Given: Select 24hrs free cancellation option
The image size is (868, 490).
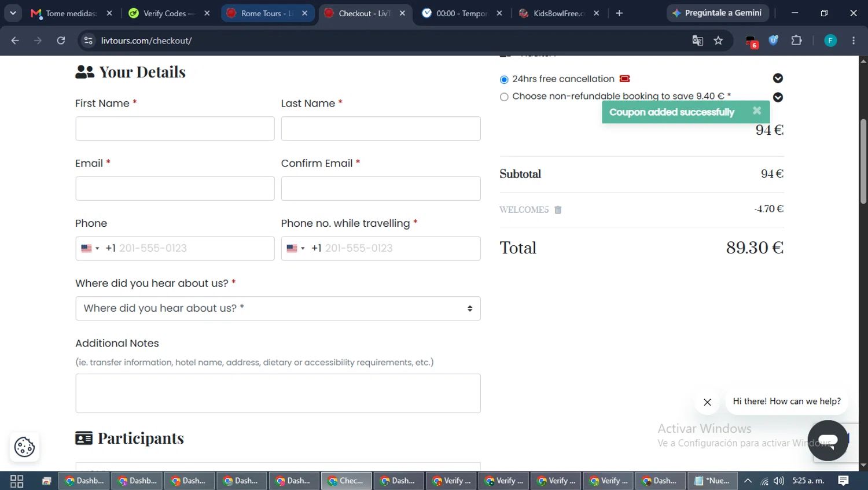Looking at the screenshot, I should pyautogui.click(x=504, y=79).
